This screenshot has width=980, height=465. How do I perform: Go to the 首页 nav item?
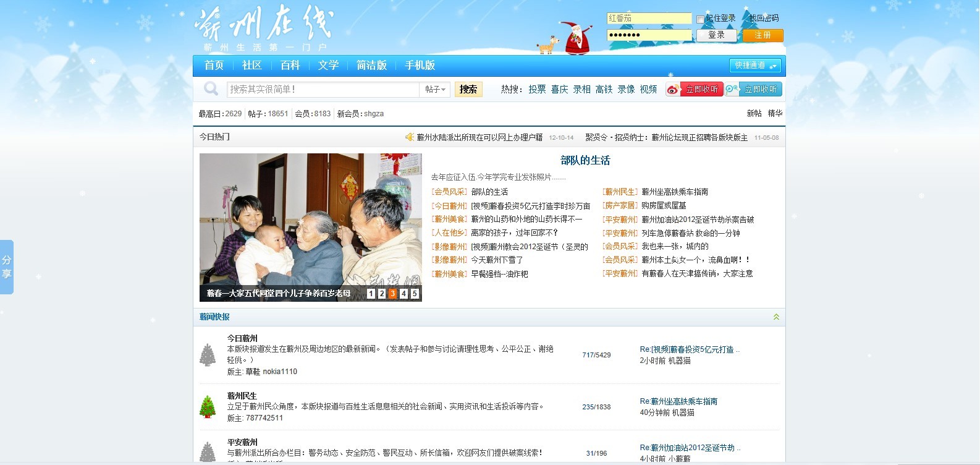pyautogui.click(x=214, y=66)
